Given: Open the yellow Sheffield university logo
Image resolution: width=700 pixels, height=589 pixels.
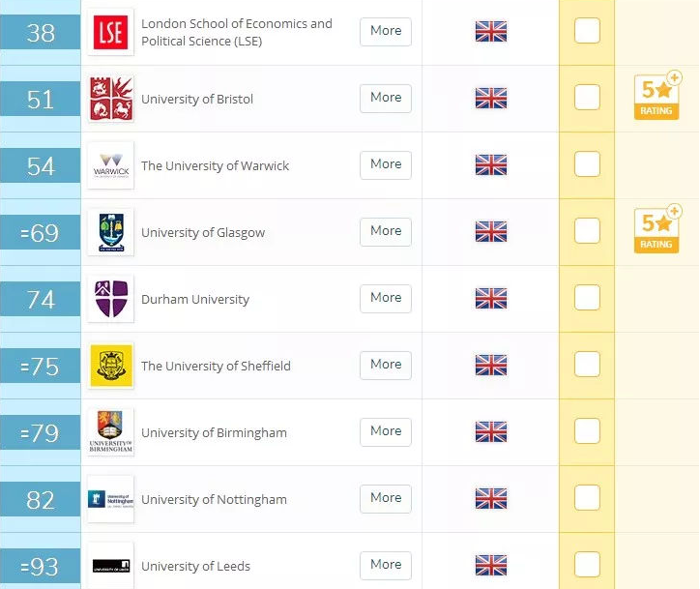Looking at the screenshot, I should [x=111, y=366].
